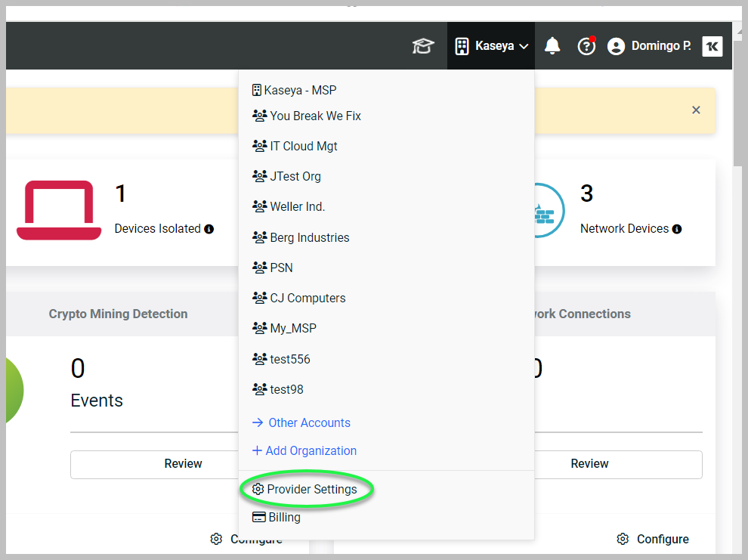Choose test98 organization
This screenshot has width=748, height=560.
pyautogui.click(x=277, y=389)
